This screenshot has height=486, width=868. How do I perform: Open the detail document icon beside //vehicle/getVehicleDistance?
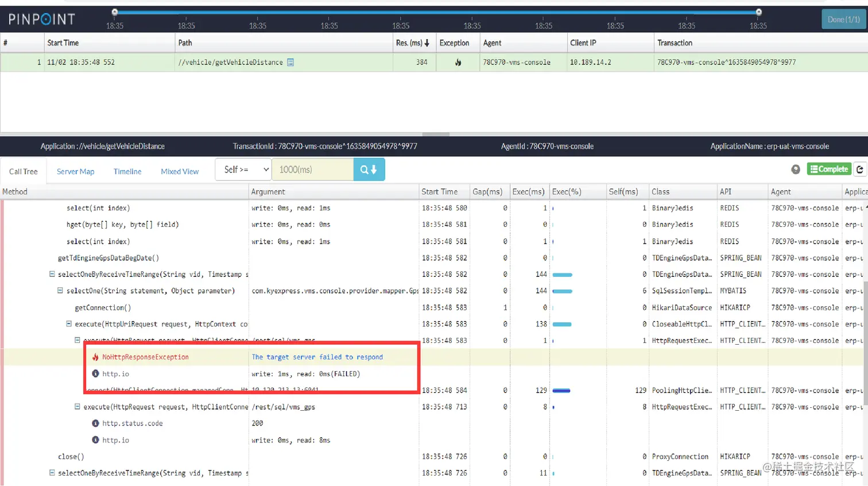pos(290,62)
